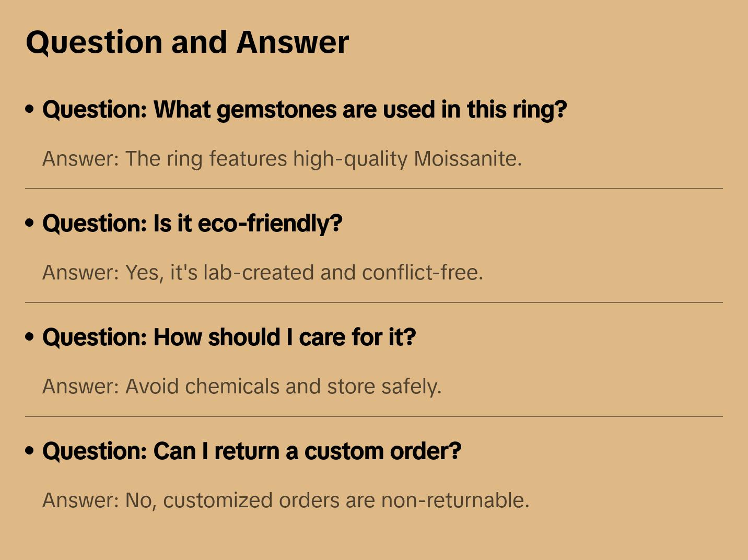The image size is (748, 560).
Task: Click the divider line below the Moissanite answer
Action: tap(374, 189)
